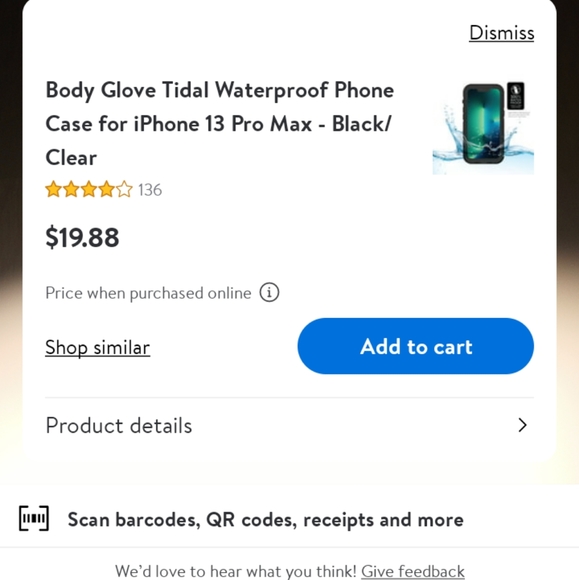Click the third gold rating star
Image resolution: width=579 pixels, height=580 pixels.
89,189
